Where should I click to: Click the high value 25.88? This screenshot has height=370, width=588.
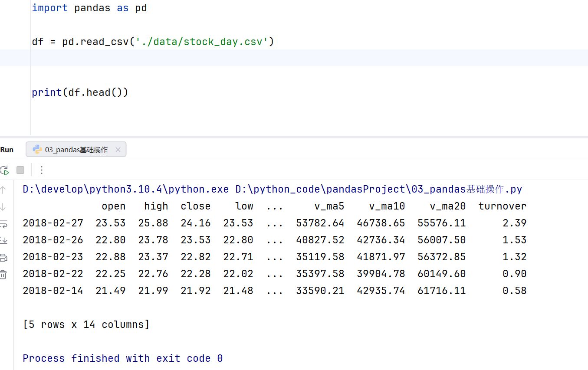point(153,223)
